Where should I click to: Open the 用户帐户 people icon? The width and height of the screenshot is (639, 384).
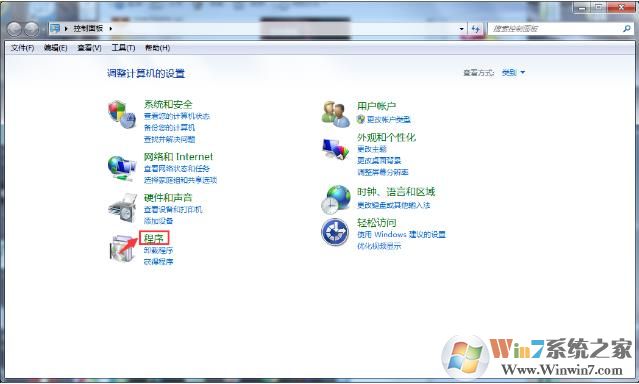click(x=335, y=115)
